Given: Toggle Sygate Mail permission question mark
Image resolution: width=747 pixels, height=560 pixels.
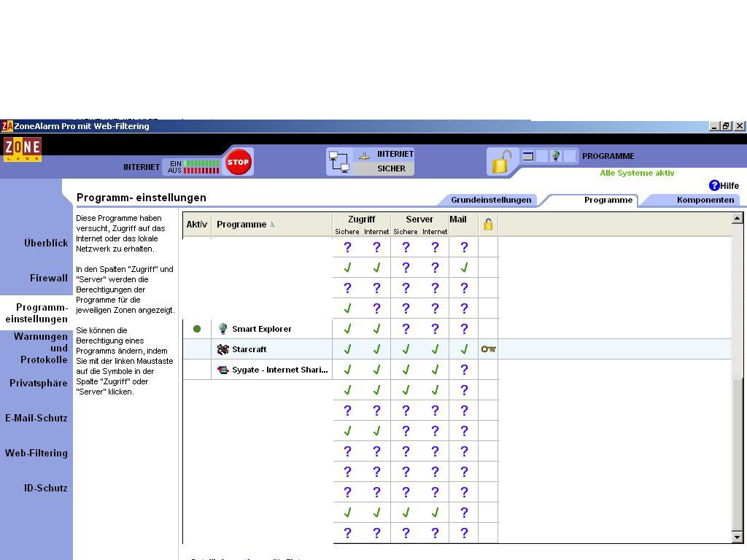Looking at the screenshot, I should [464, 370].
